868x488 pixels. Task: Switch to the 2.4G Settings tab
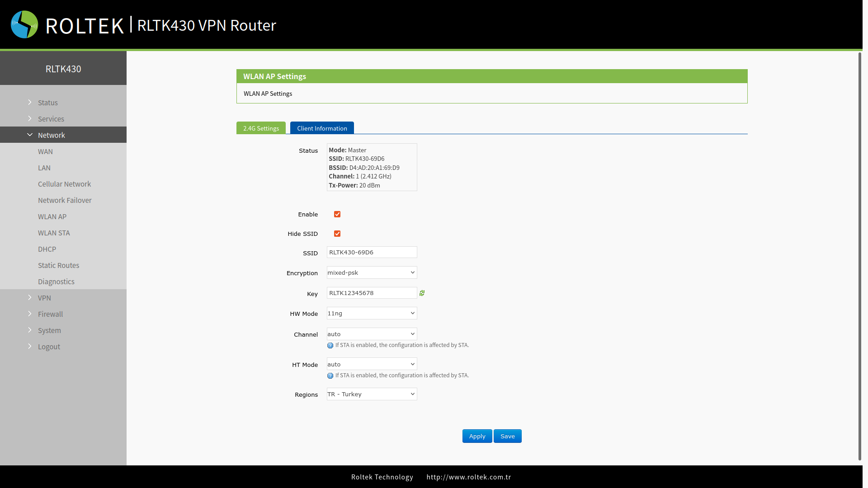[261, 128]
